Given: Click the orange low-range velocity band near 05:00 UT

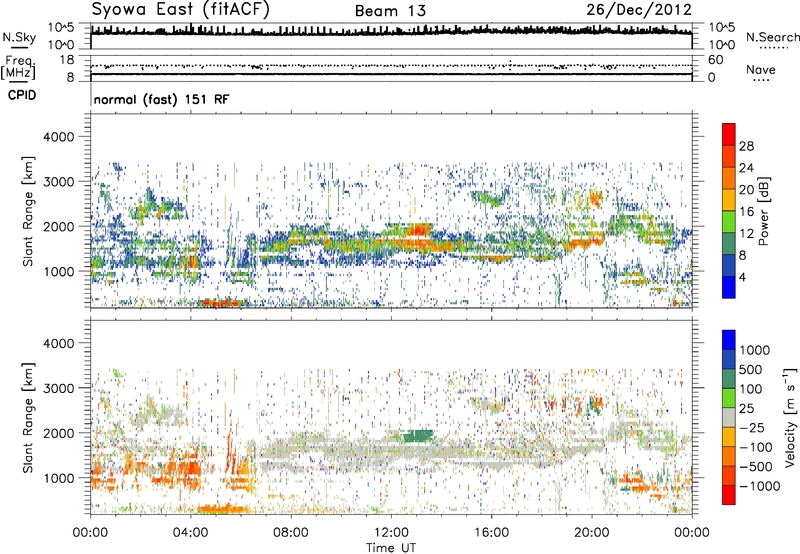Looking at the screenshot, I should (222, 508).
